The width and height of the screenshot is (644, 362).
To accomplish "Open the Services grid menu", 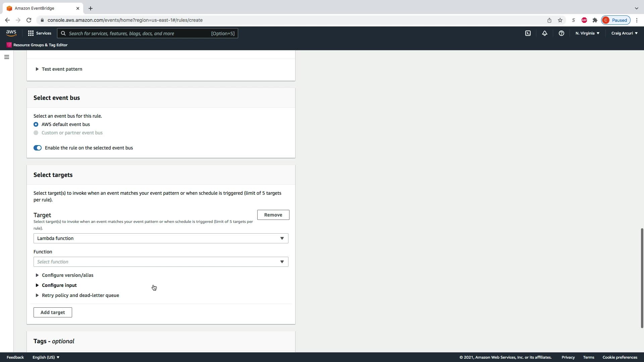I will coord(40,33).
